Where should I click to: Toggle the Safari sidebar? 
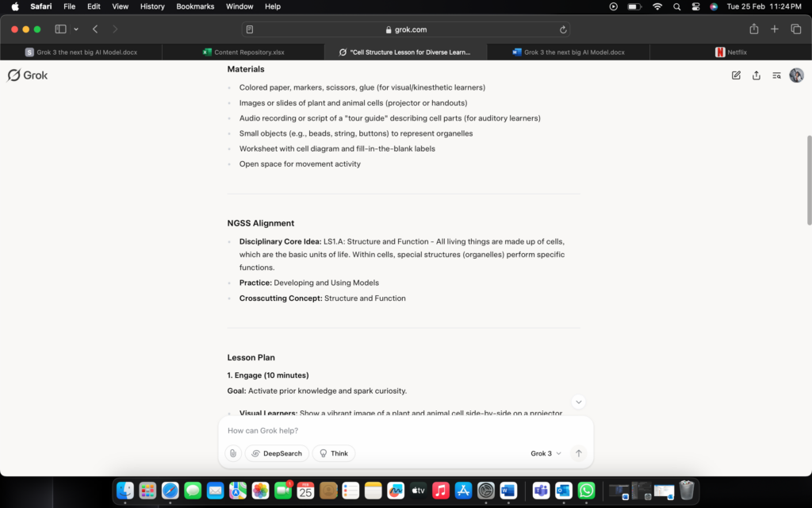point(60,29)
